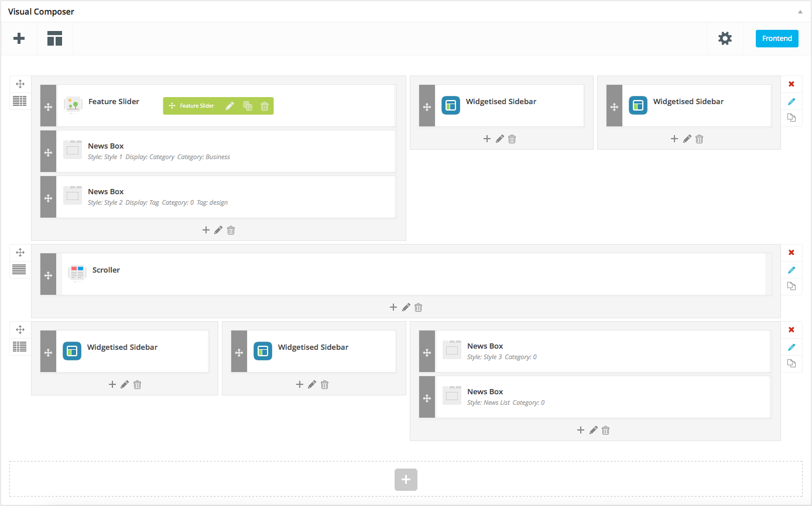Change column layout of Scroller row
812x506 pixels.
20,270
